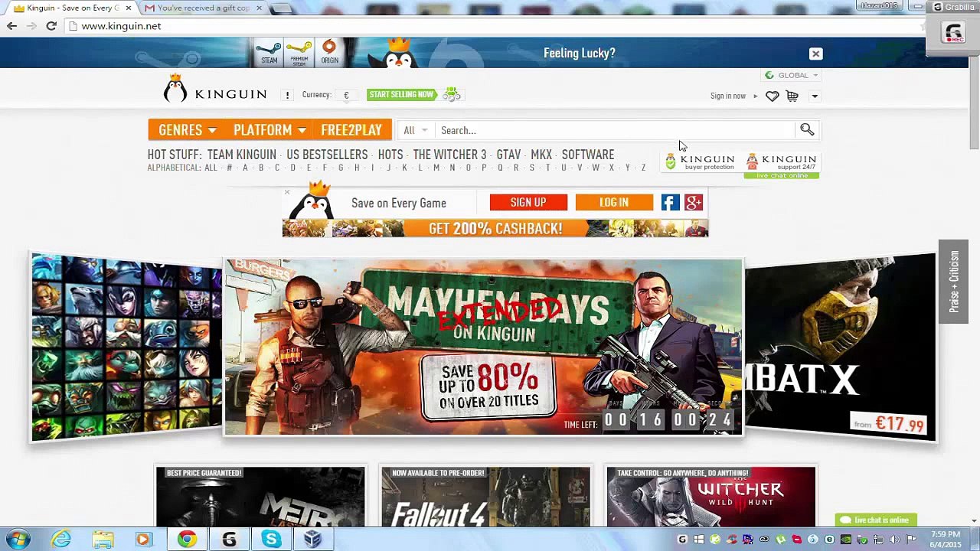
Task: Click the Kinguin support 24/7 badge
Action: tap(782, 161)
